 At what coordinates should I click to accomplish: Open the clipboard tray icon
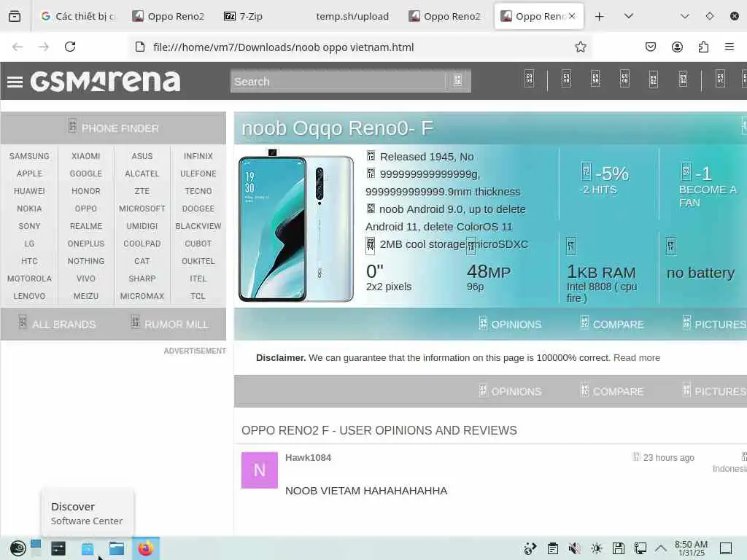pos(553,548)
